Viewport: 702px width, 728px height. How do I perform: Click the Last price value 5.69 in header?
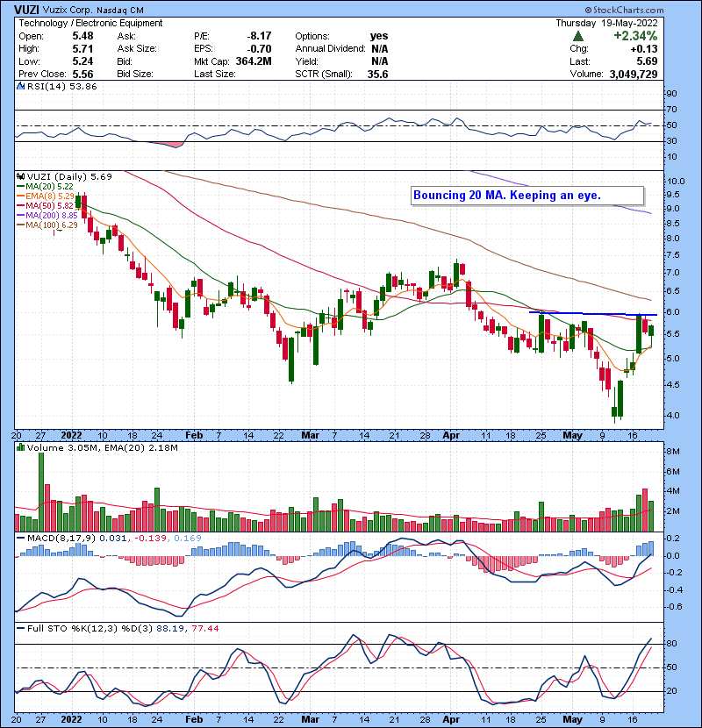(x=647, y=61)
